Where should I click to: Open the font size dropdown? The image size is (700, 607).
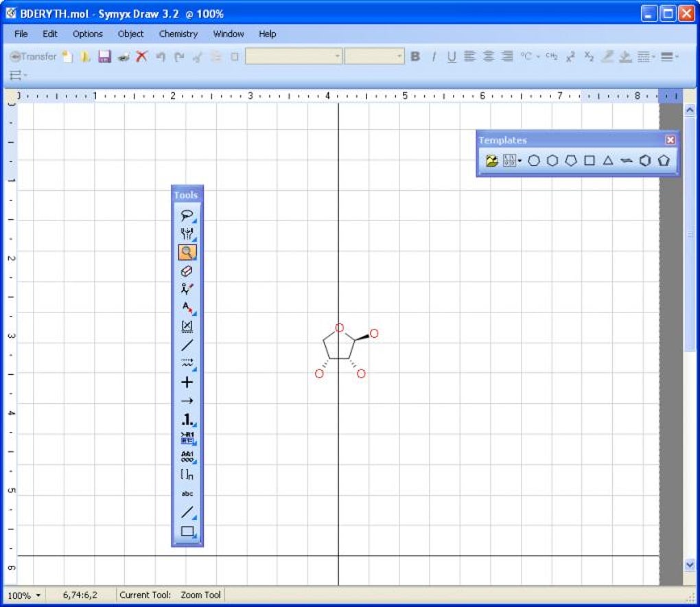tap(375, 56)
